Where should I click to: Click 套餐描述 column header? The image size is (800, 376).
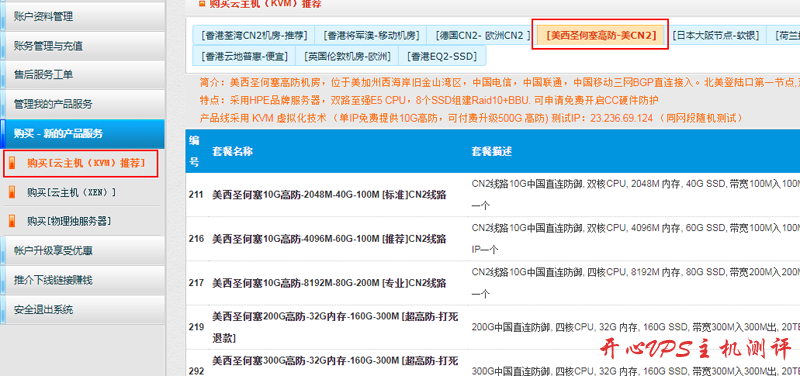click(x=492, y=151)
